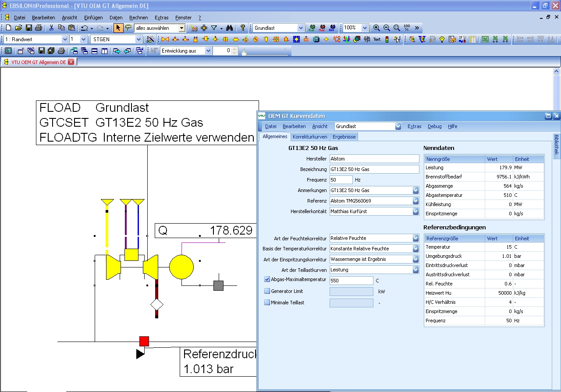Click the stepper arrows beside the 0 value
The image size is (561, 392).
click(x=235, y=51)
